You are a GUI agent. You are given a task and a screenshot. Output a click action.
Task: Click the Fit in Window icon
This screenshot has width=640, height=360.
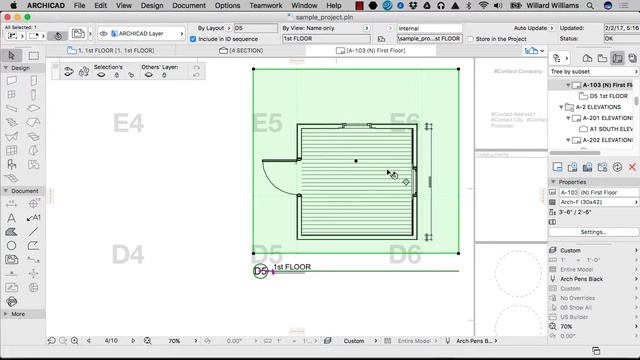(x=148, y=341)
